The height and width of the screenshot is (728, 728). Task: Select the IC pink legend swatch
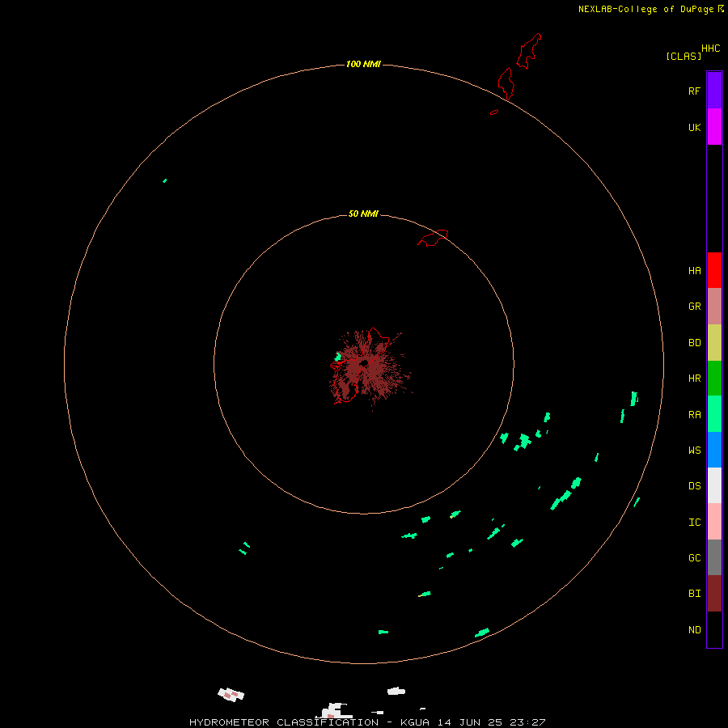[x=714, y=522]
